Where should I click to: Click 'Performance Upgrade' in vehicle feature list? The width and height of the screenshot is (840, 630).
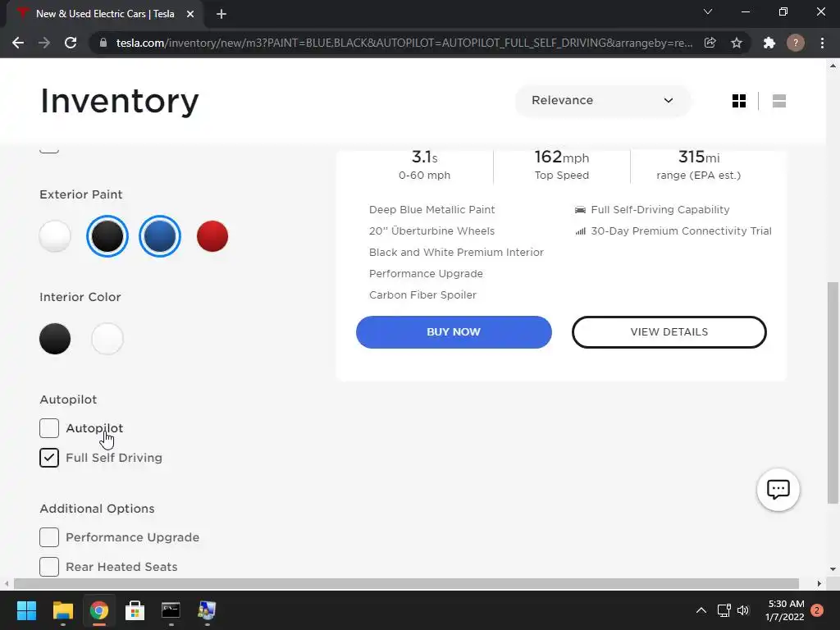click(426, 274)
